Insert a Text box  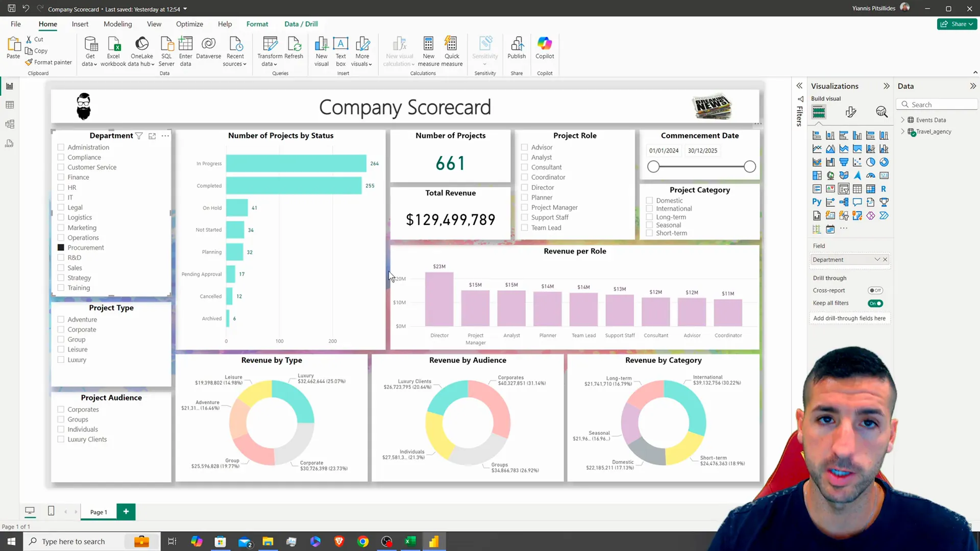tap(340, 52)
